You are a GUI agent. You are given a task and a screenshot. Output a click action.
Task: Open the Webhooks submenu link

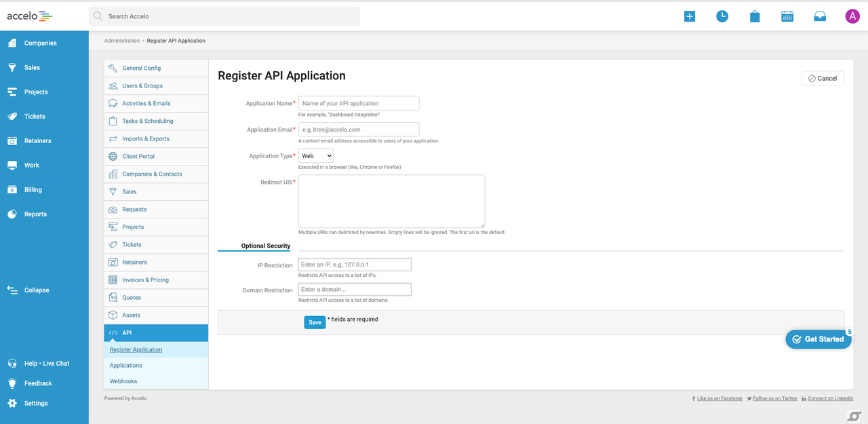pos(123,381)
